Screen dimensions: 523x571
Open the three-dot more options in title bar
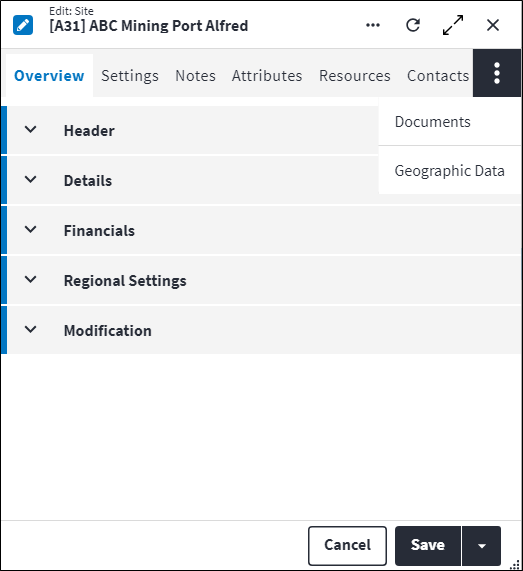(373, 25)
